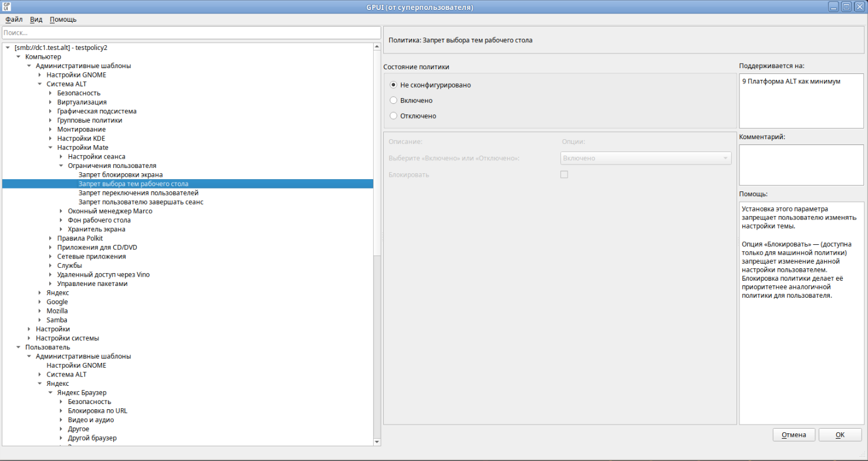Screen dimensions: 868x461
Task: Click the 9 Платформа ALT как минимум text
Action: click(791, 82)
